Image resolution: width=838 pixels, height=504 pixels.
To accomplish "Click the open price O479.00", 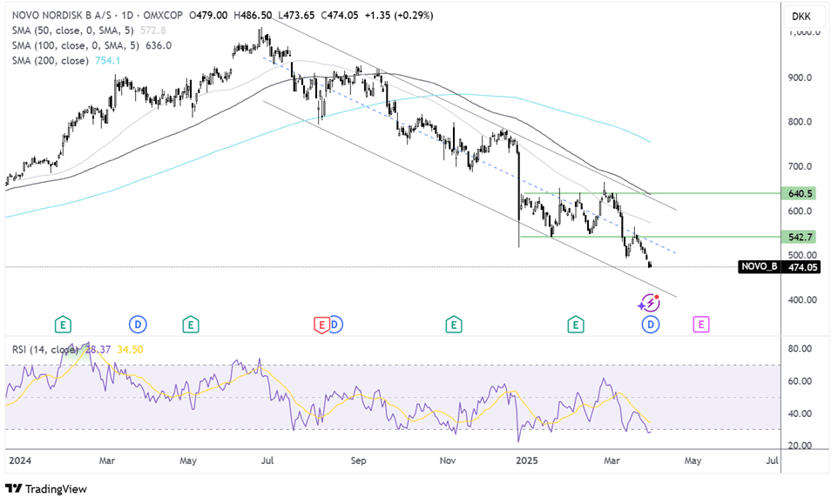I will pos(208,16).
